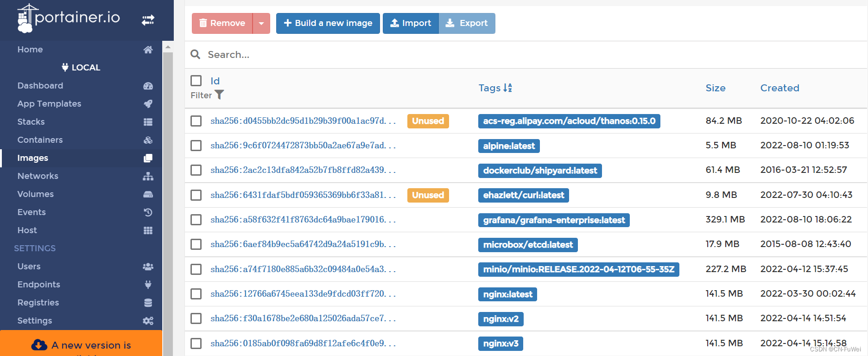Click the Host grid icon
Viewport: 868px width, 356px height.
148,230
